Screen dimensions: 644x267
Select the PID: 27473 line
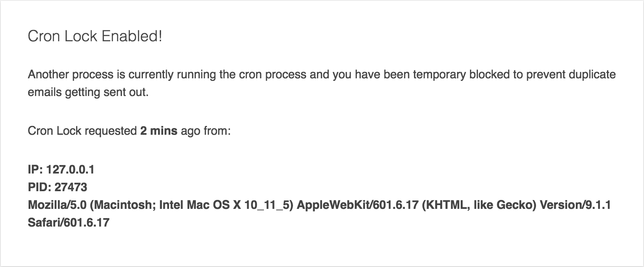(58, 187)
